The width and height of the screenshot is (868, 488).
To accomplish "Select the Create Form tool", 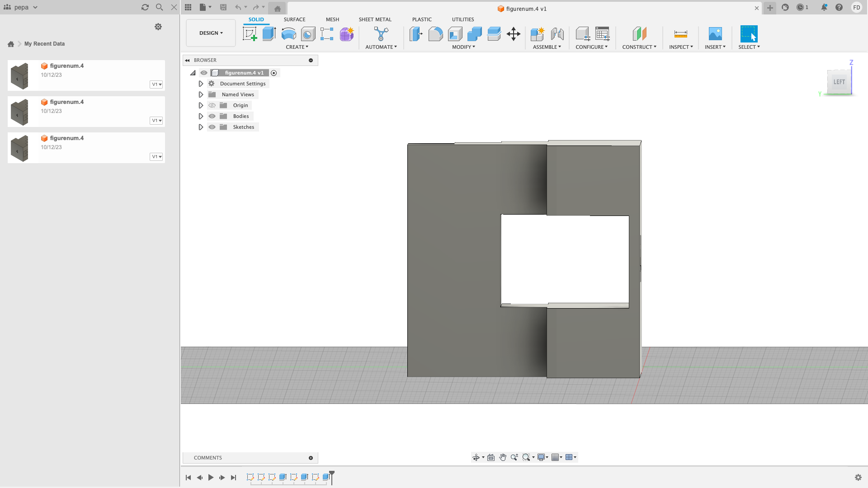I will [x=347, y=34].
